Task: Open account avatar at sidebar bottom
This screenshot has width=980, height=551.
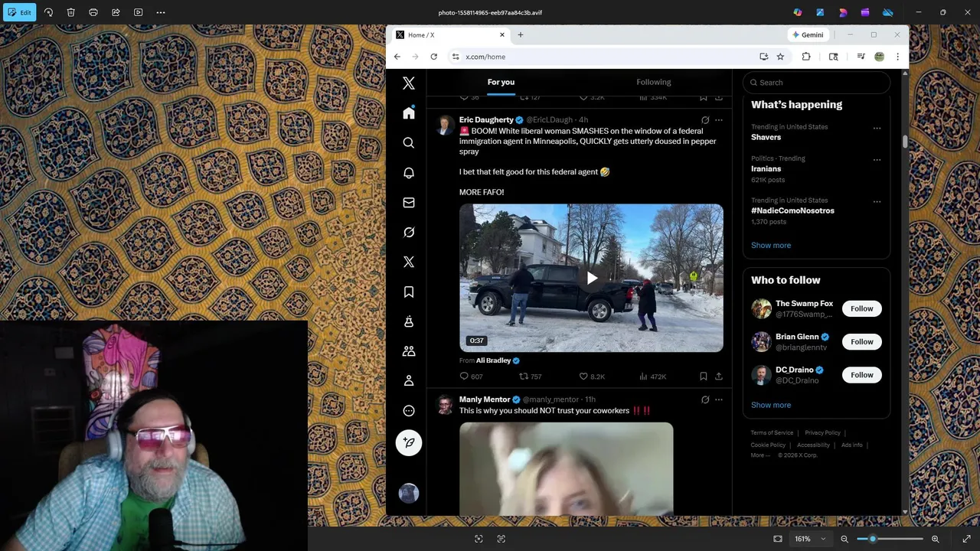Action: pos(409,494)
